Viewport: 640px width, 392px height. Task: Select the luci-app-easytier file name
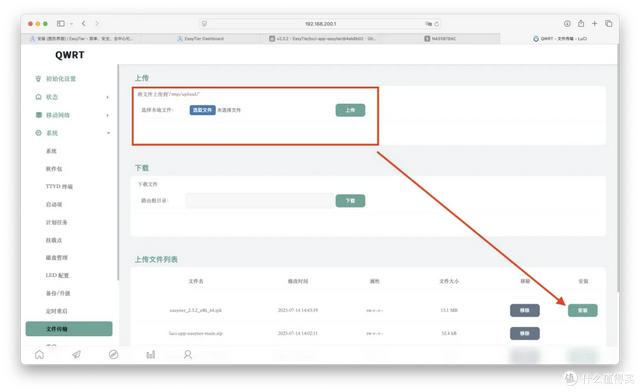196,334
